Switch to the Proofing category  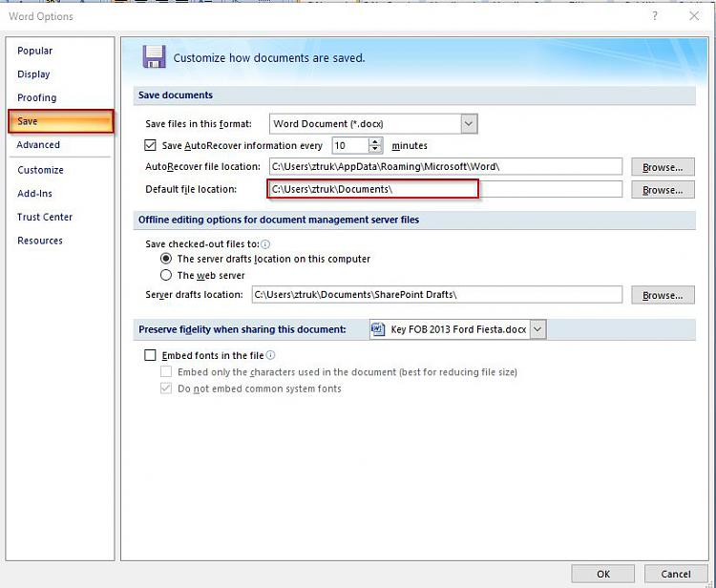[36, 97]
